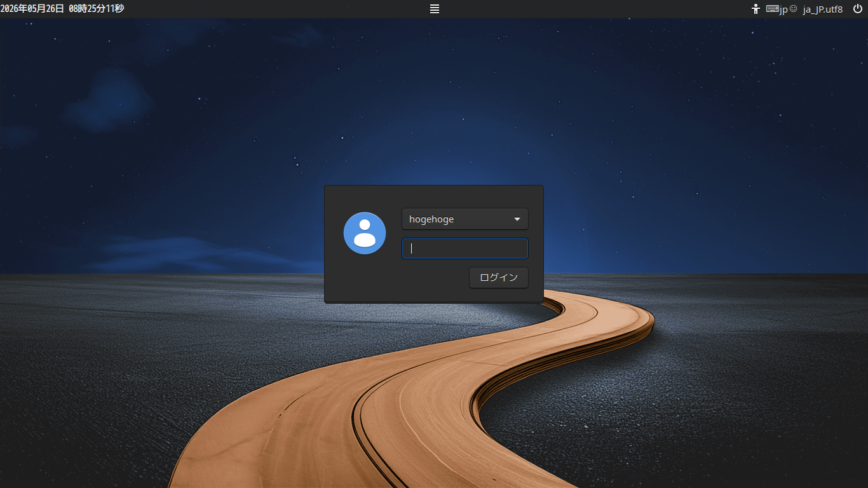This screenshot has width=868, height=488.
Task: Click the ログイン button
Action: [499, 278]
